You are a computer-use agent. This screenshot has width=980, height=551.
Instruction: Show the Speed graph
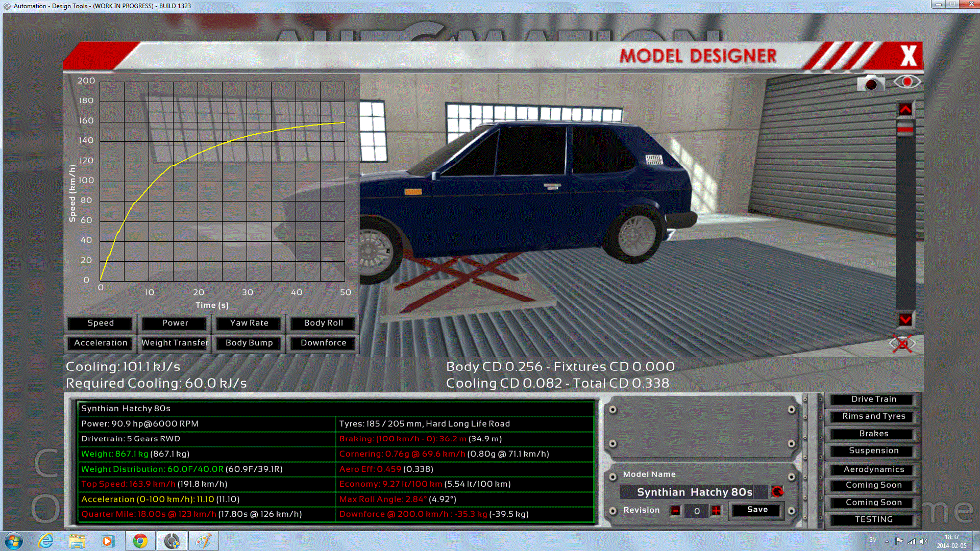point(101,323)
